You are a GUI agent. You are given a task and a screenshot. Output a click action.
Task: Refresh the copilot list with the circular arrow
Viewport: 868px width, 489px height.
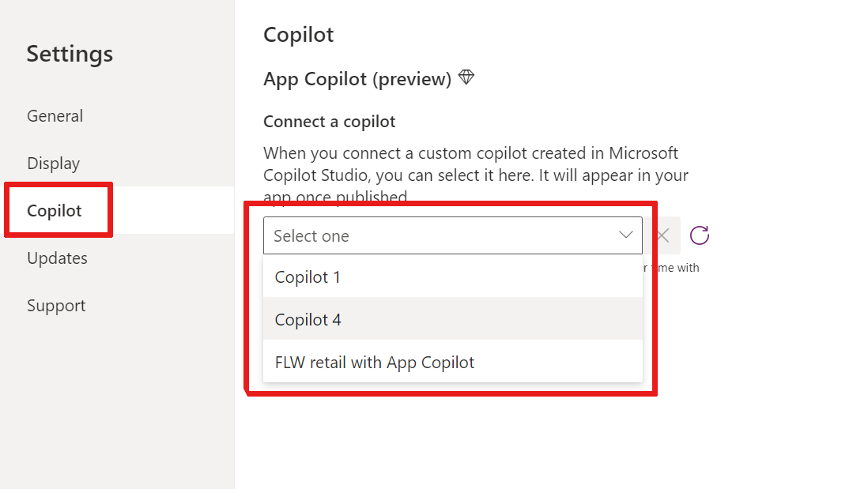click(x=699, y=235)
